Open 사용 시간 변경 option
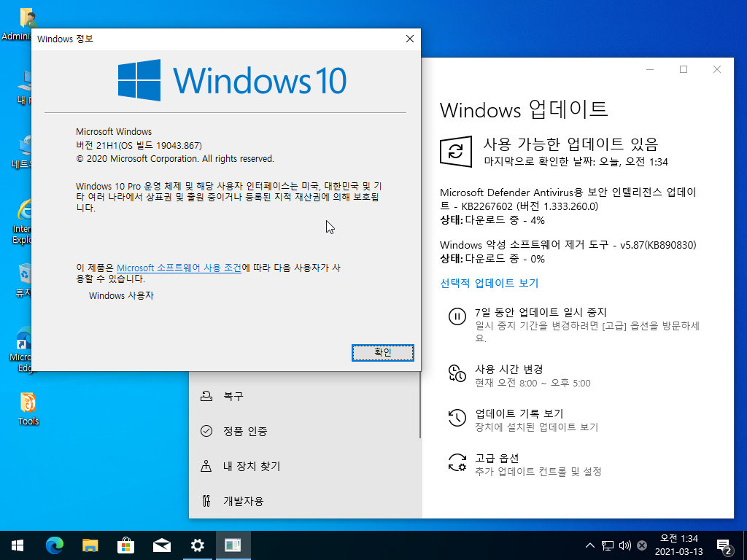This screenshot has height=560, width=747. [508, 369]
